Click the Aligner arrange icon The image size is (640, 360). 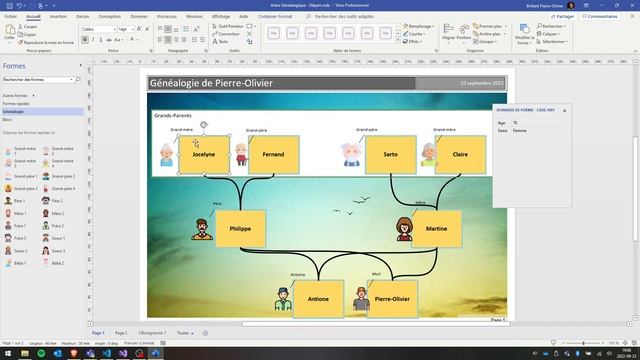[449, 32]
